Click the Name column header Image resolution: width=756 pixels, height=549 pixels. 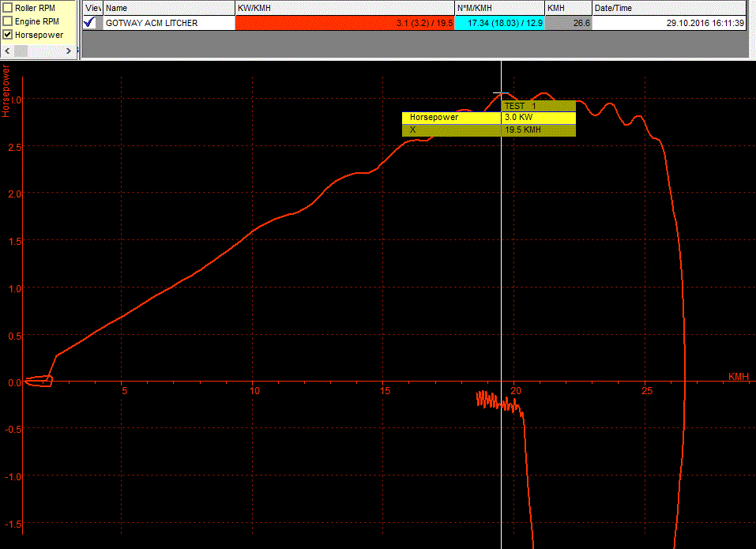[169, 8]
